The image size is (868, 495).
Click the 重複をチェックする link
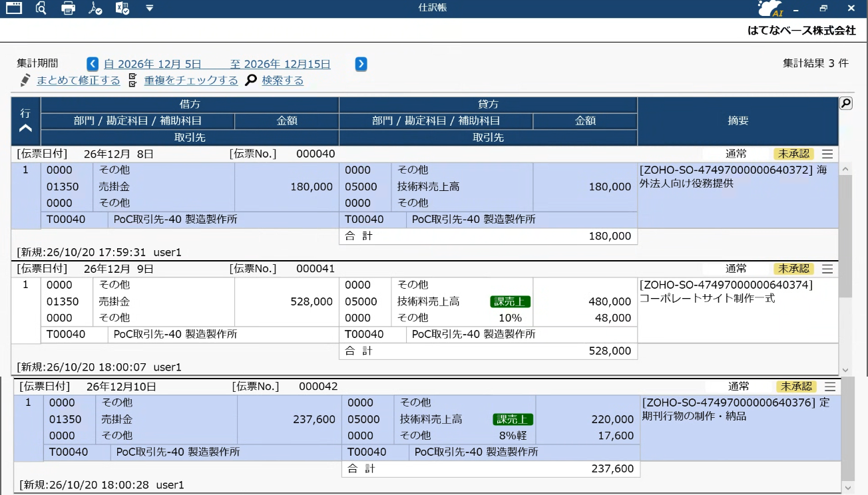point(191,80)
